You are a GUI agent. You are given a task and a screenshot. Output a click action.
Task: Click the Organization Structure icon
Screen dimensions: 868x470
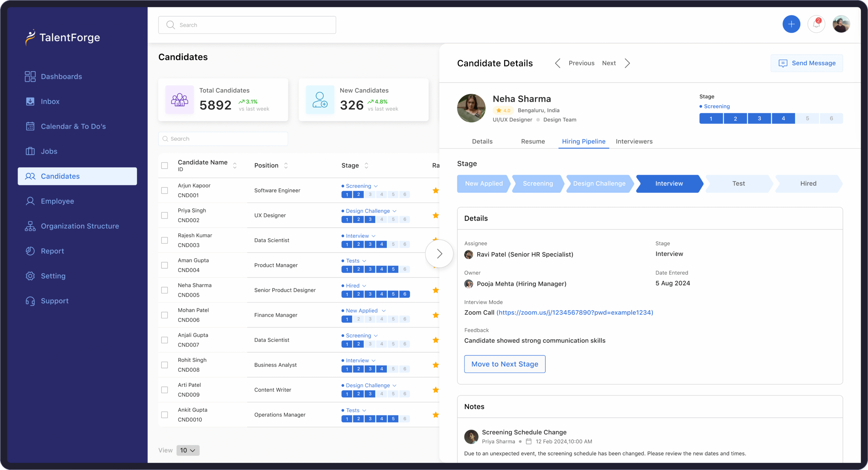30,226
